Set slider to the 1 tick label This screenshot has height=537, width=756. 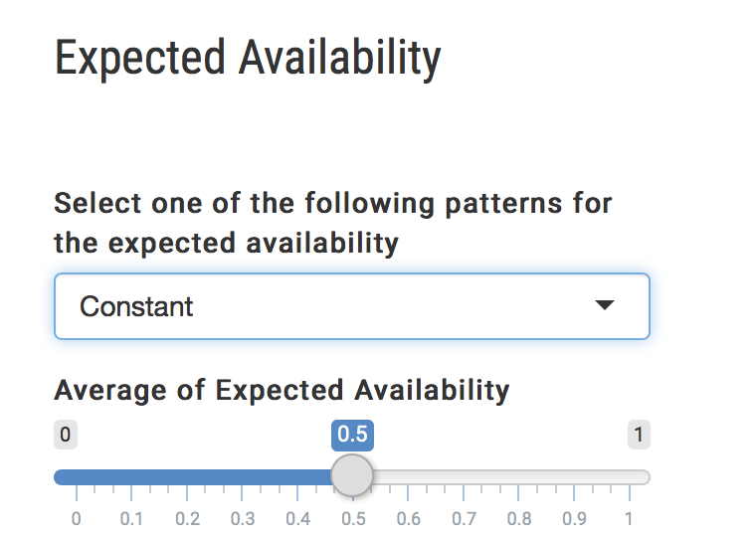click(x=629, y=518)
